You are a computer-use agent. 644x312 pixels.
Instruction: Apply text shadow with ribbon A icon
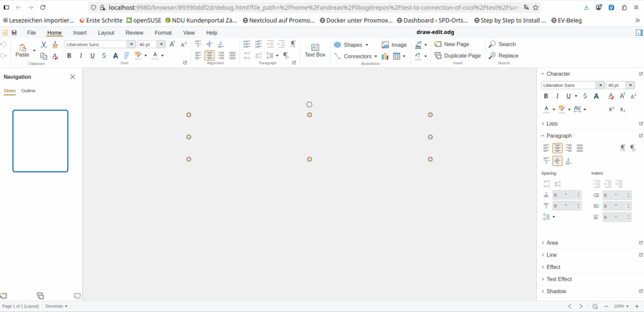click(116, 56)
